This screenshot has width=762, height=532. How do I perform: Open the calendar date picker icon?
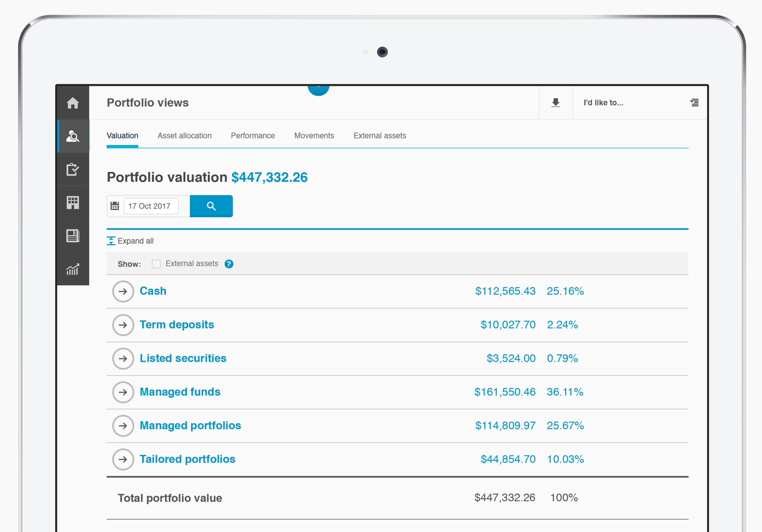coord(115,206)
